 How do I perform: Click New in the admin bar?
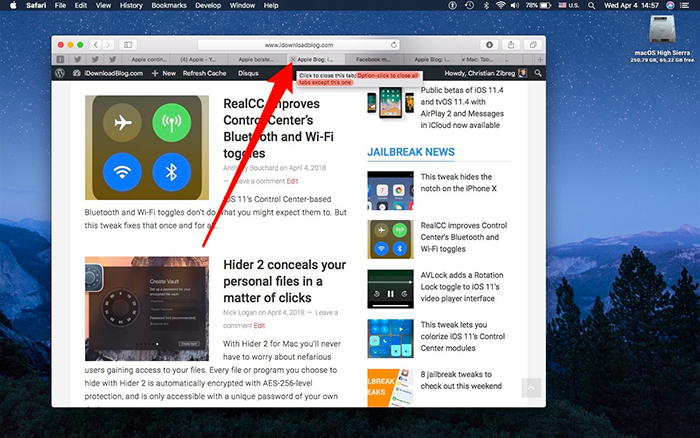[x=164, y=73]
